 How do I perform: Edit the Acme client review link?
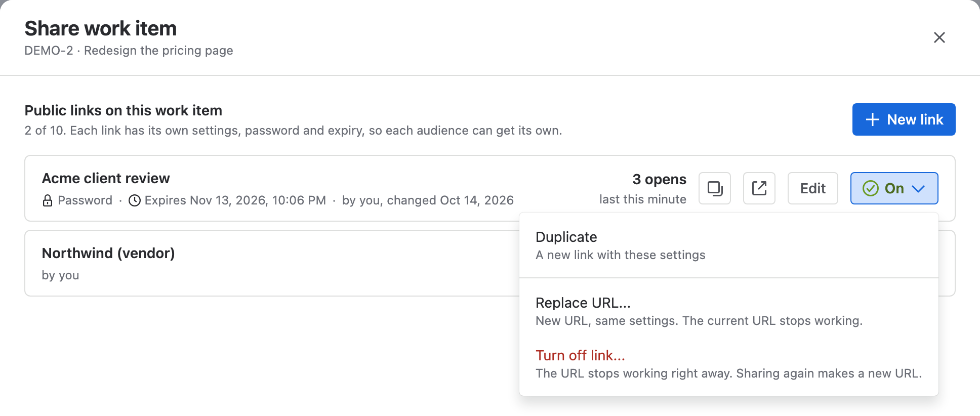(x=813, y=188)
